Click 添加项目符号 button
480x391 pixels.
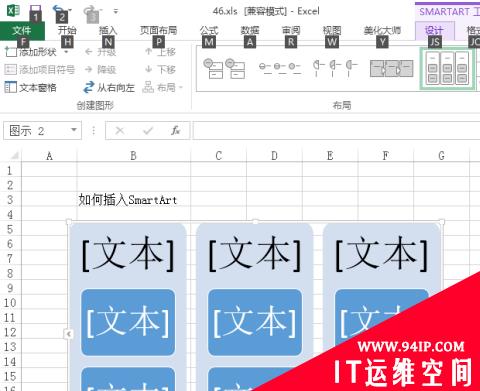click(x=40, y=69)
